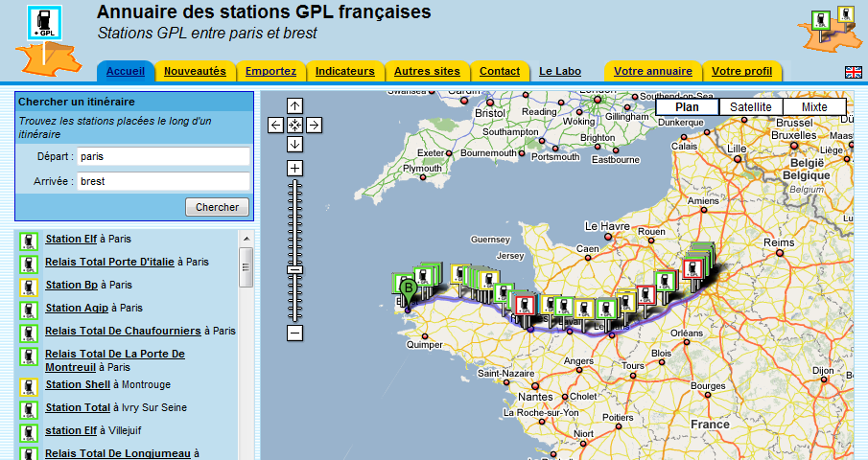Viewport: 868px width, 460px height.
Task: Click the Départ input field
Action: pyautogui.click(x=163, y=156)
